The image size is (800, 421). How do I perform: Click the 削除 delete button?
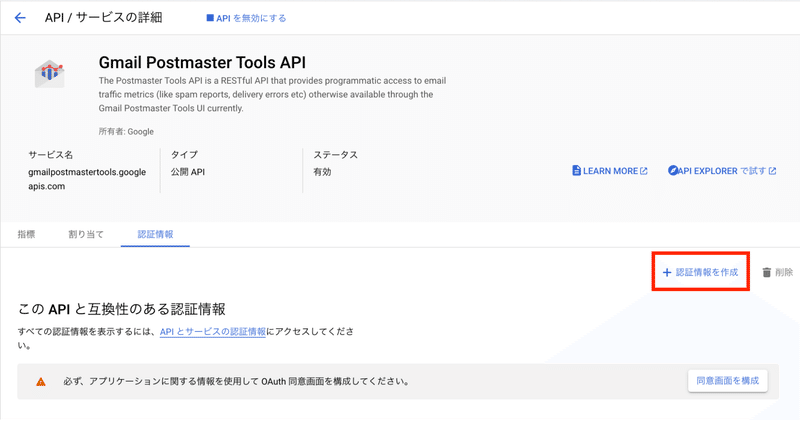point(778,273)
